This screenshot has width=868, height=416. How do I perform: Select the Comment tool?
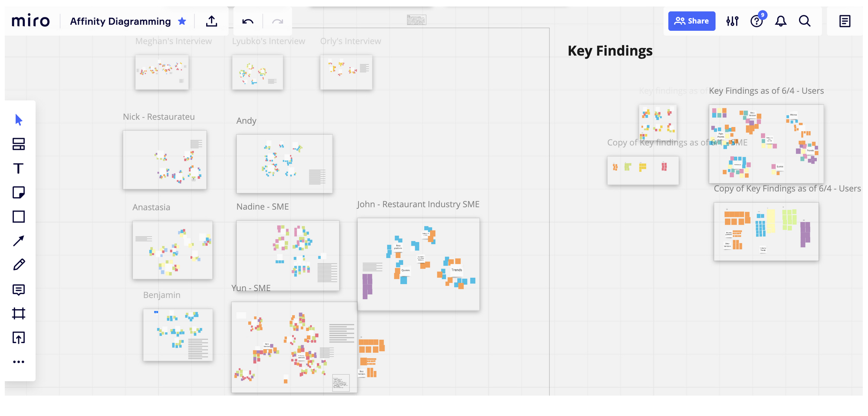[x=19, y=290]
